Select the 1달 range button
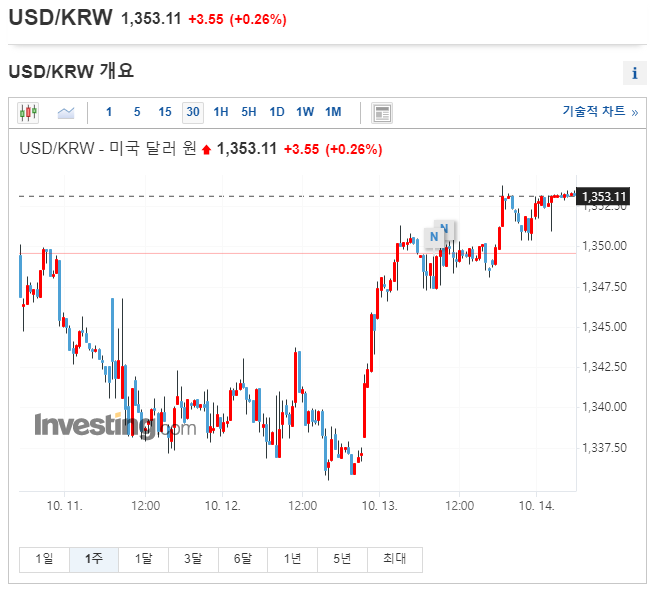 pyautogui.click(x=144, y=560)
